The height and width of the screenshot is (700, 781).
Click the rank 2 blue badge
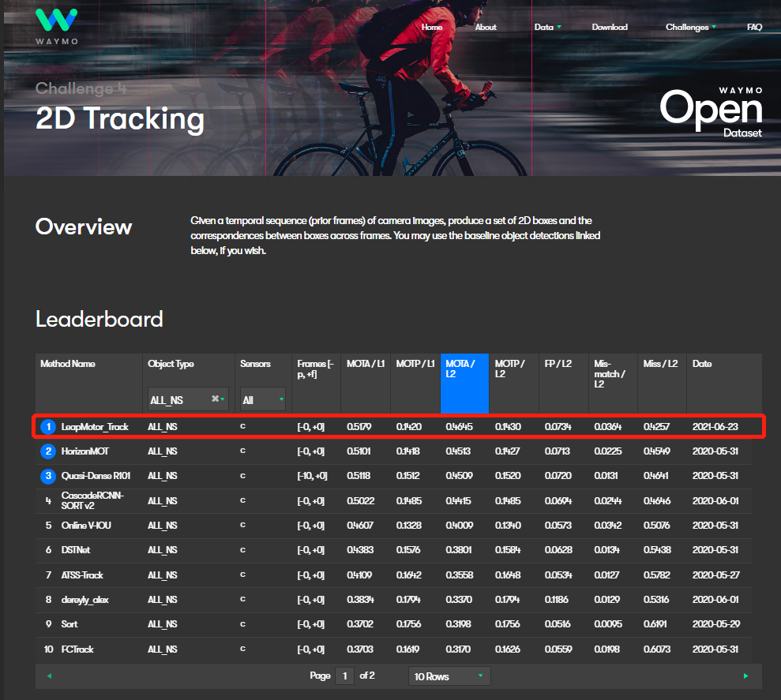48,451
